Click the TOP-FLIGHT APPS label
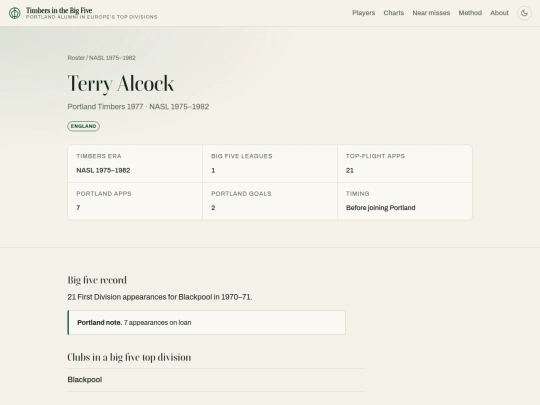Image resolution: width=540 pixels, height=405 pixels. 375,156
